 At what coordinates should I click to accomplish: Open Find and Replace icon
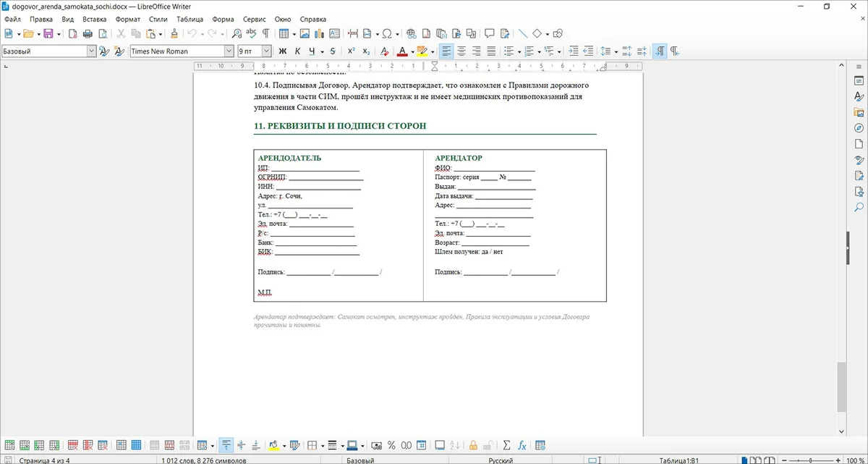click(236, 34)
